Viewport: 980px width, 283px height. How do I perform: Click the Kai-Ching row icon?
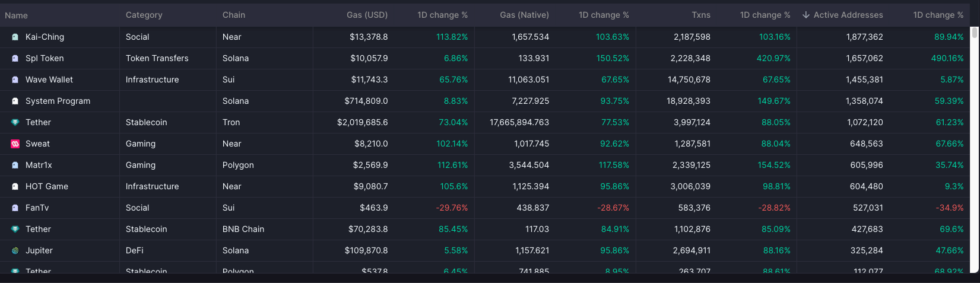point(15,37)
